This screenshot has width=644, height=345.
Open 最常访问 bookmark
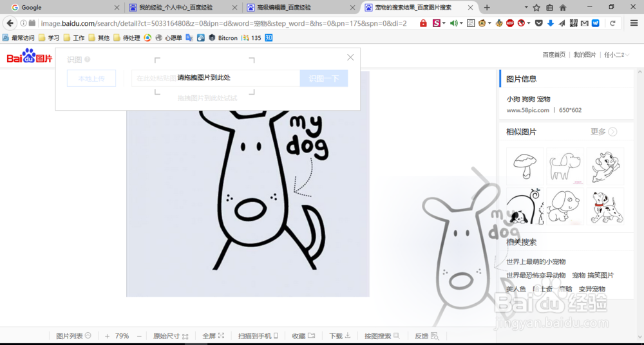tap(19, 38)
